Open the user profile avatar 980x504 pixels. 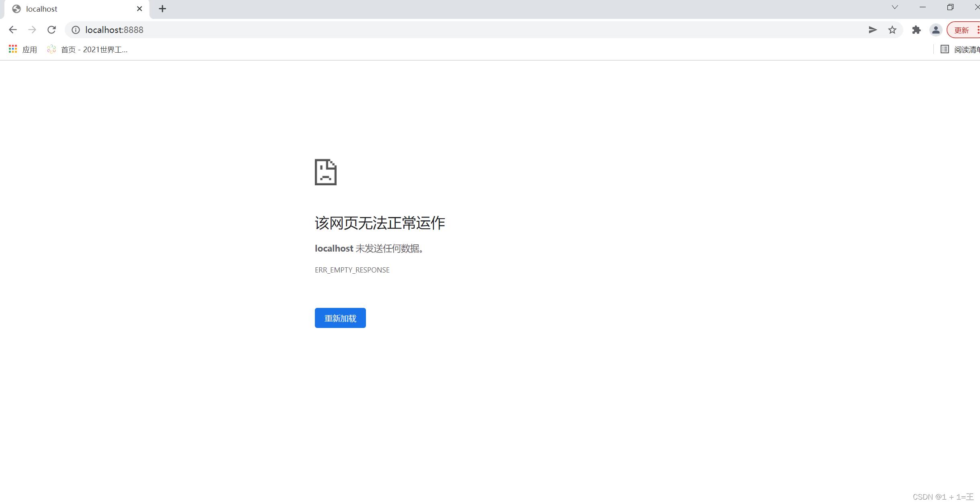coord(936,30)
